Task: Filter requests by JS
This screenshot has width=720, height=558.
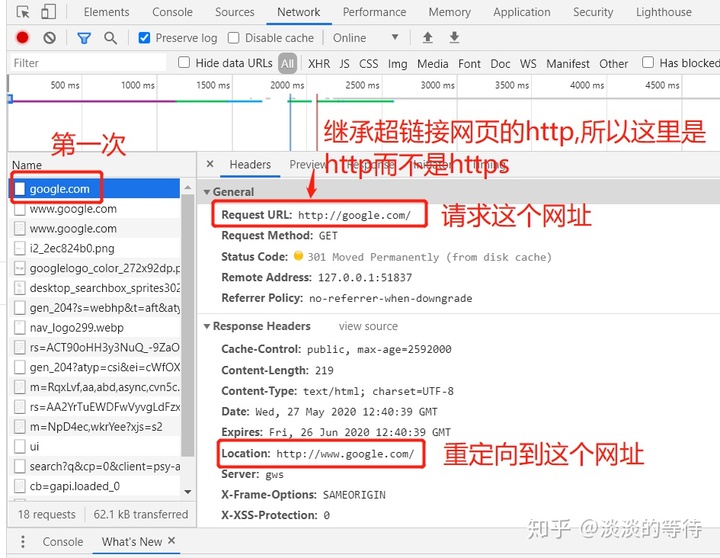Action: 344,63
